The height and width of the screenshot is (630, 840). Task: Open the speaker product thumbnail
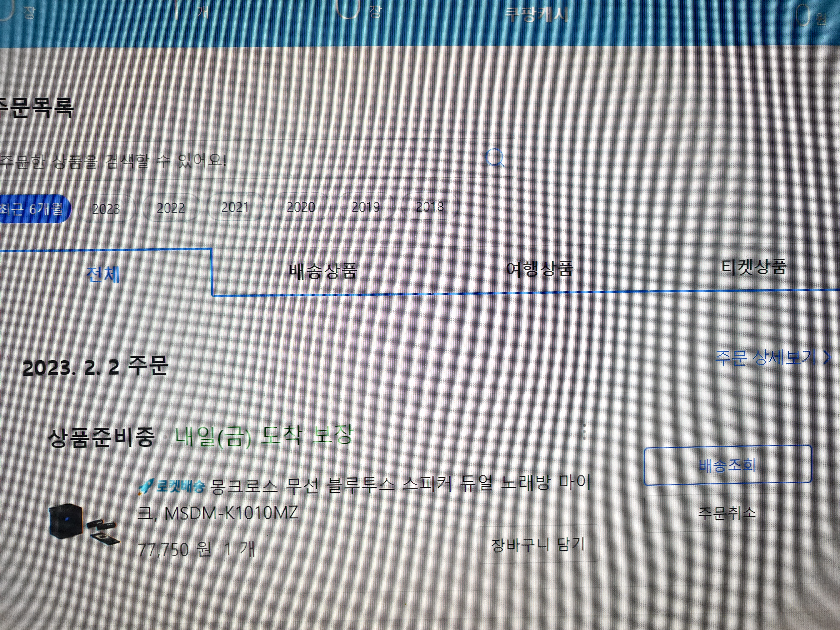pos(84,524)
